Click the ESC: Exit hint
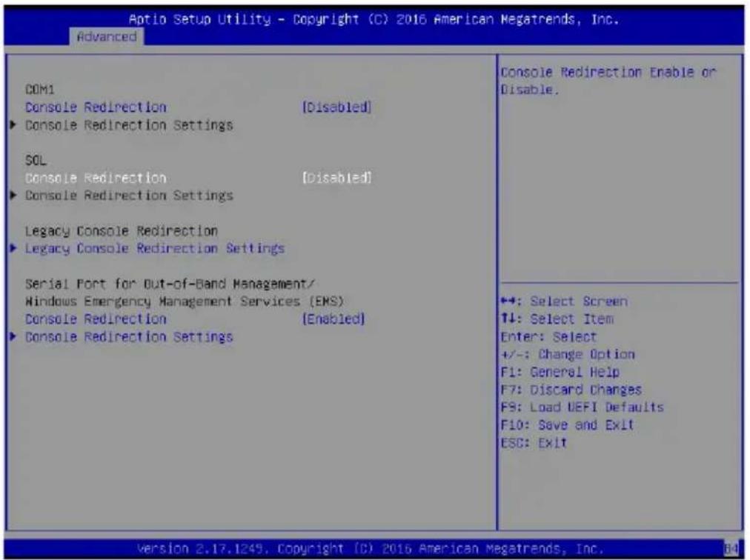Screen dimensions: 750x560 pos(534,443)
